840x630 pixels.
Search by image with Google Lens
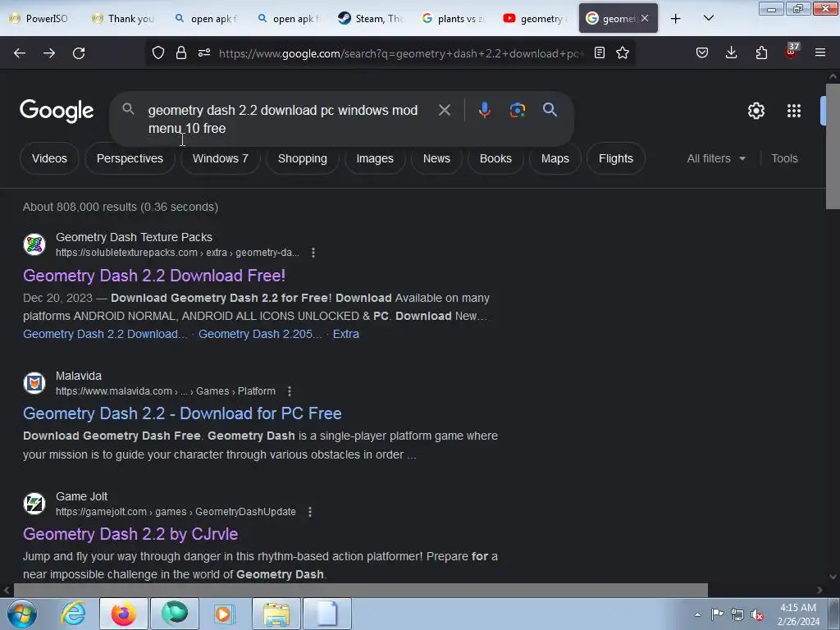(x=517, y=110)
